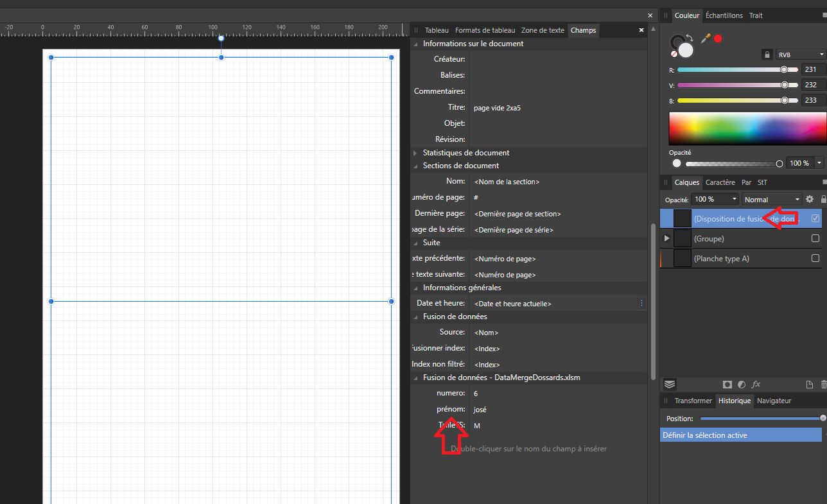Expand Statistiques de document section
The image size is (827, 504).
click(x=415, y=153)
